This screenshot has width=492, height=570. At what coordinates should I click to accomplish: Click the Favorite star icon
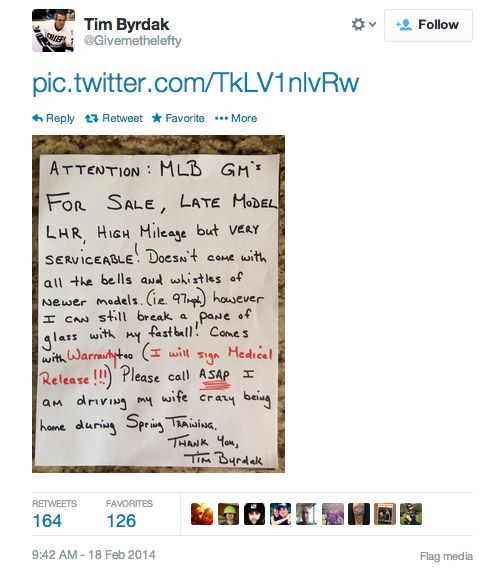(157, 118)
